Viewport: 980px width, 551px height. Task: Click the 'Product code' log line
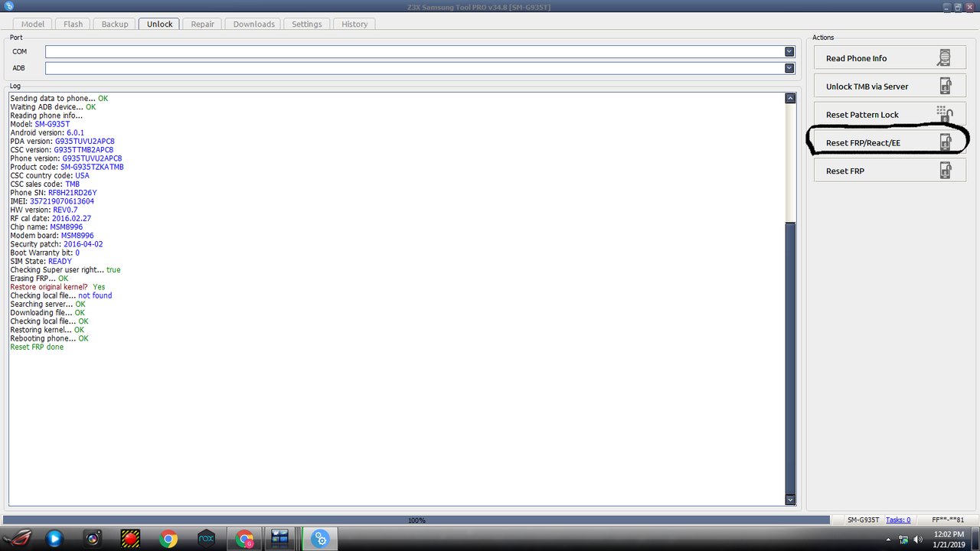[x=67, y=167]
